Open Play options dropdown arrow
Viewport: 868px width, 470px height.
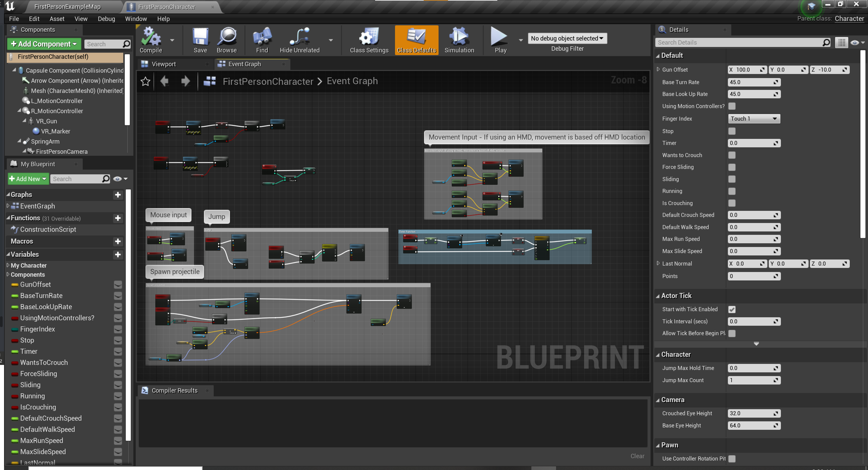[521, 40]
